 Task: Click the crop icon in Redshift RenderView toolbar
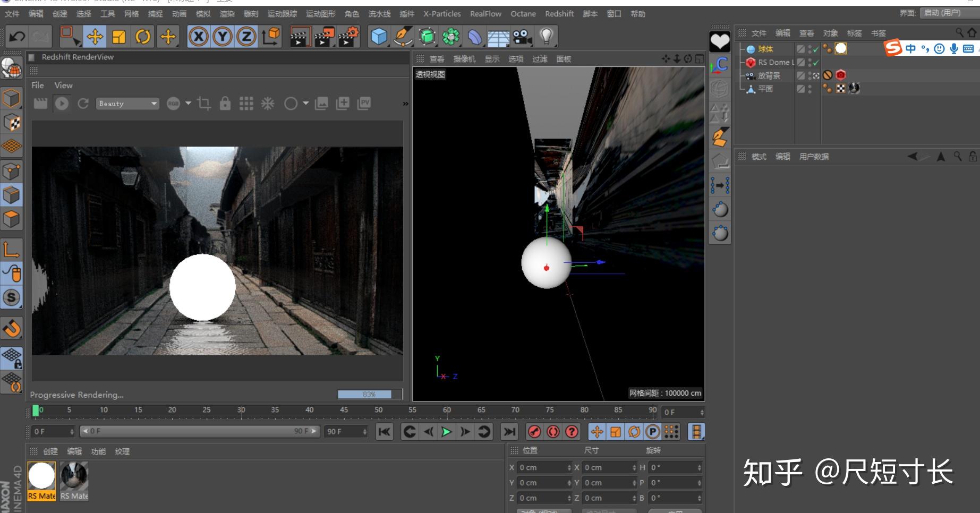click(x=203, y=103)
